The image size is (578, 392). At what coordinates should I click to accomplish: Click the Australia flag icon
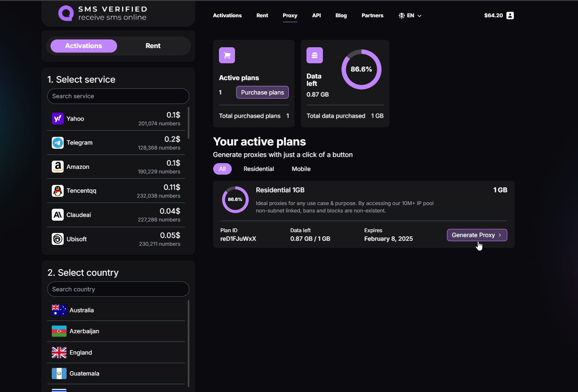coord(59,310)
